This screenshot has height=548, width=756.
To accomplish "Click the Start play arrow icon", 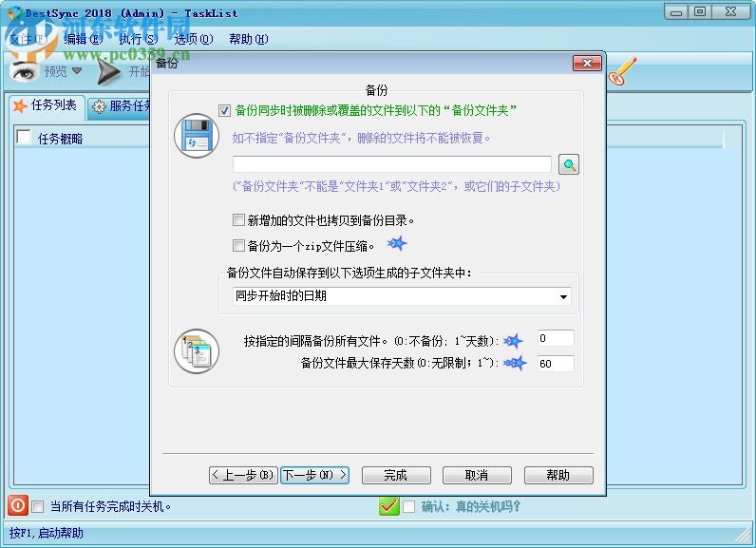I will pos(108,72).
